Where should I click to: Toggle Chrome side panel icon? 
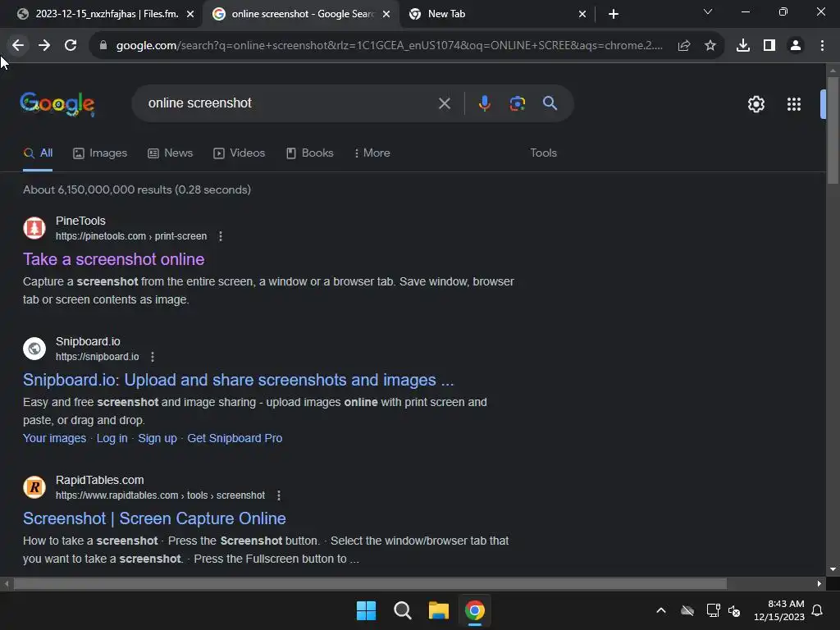(x=769, y=46)
